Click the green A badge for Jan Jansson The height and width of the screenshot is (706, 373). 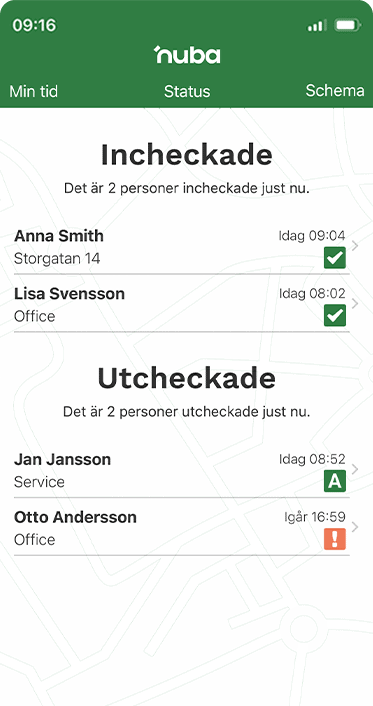pos(335,481)
